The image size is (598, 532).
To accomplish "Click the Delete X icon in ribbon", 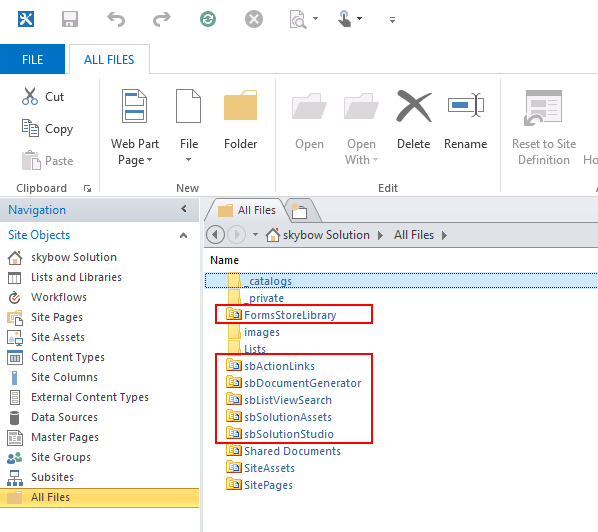I will tap(414, 106).
